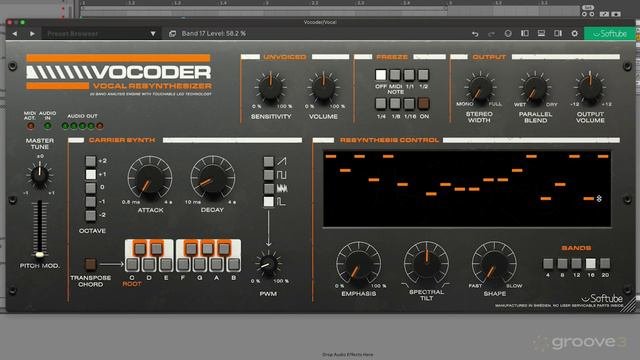This screenshot has width=640, height=360.
Task: Redo the change in the plugin toolbar
Action: click(x=491, y=33)
